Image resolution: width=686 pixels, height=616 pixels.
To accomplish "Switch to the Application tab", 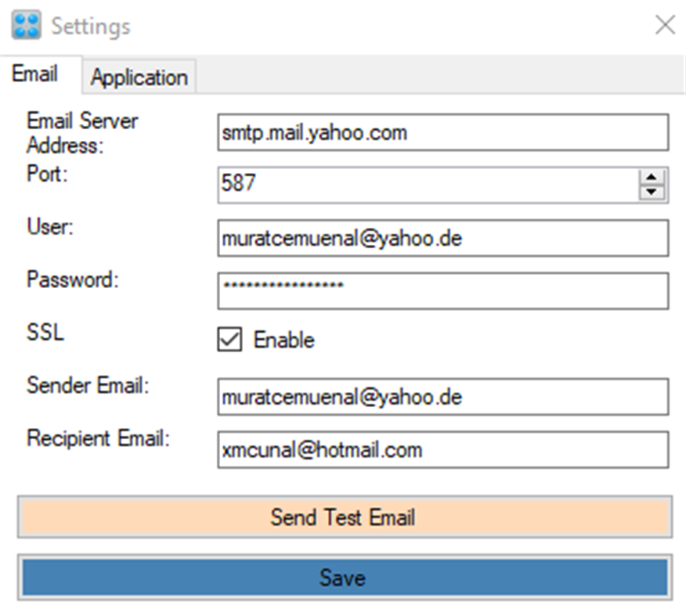I will tap(139, 77).
